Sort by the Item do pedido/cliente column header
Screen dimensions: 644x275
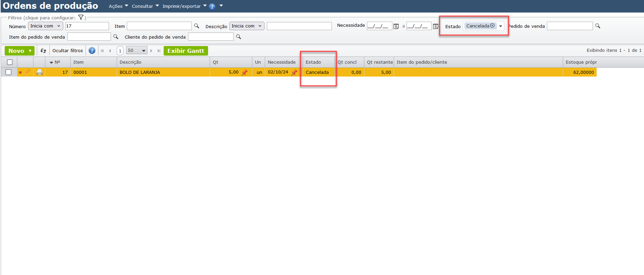tap(478, 62)
